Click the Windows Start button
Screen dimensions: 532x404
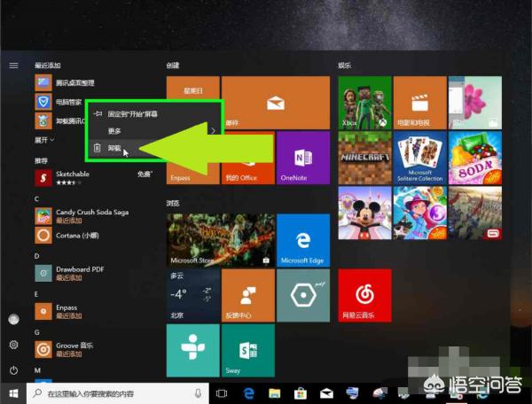13,392
